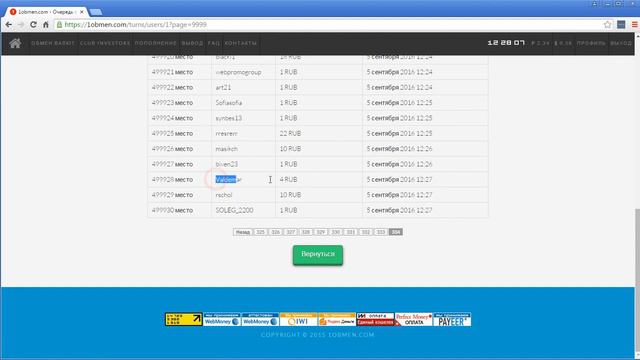
Task: Go to pagination page 332
Action: (366, 232)
